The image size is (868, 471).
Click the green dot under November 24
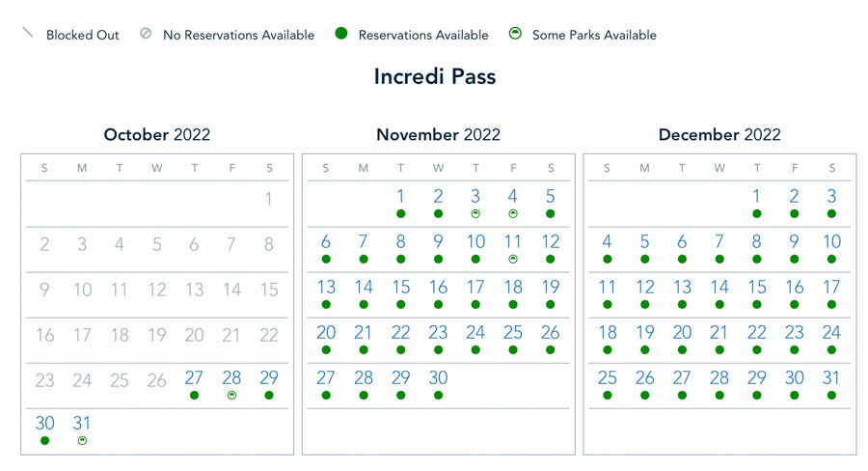click(475, 350)
